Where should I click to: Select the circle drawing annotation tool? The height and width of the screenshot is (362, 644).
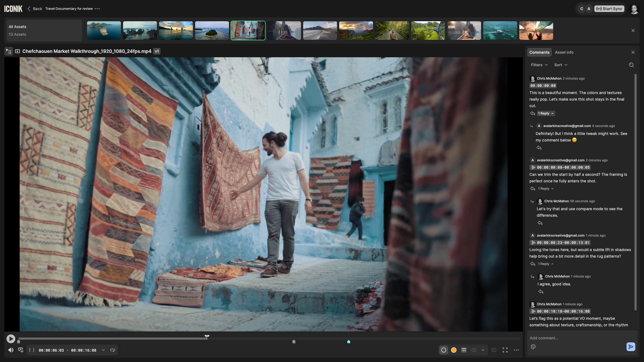point(444,350)
